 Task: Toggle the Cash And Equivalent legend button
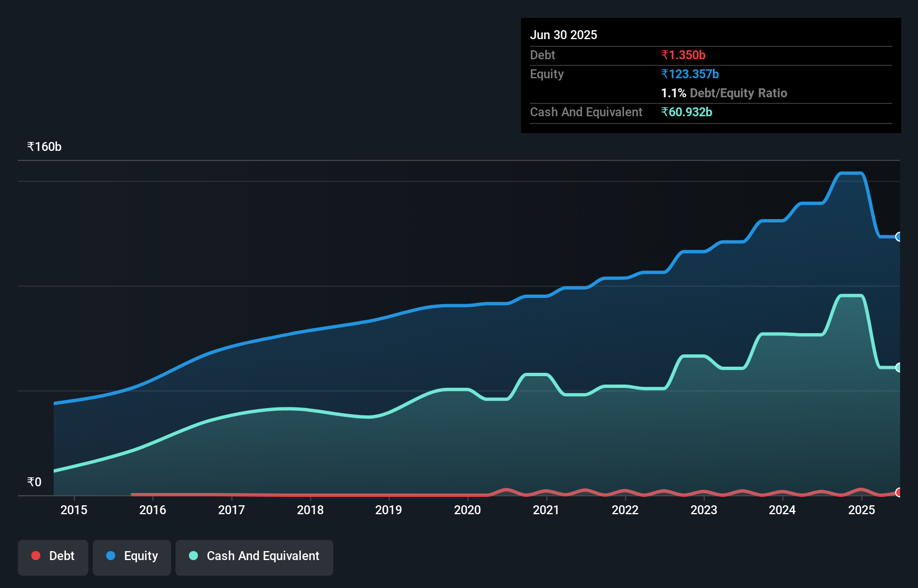tap(254, 557)
